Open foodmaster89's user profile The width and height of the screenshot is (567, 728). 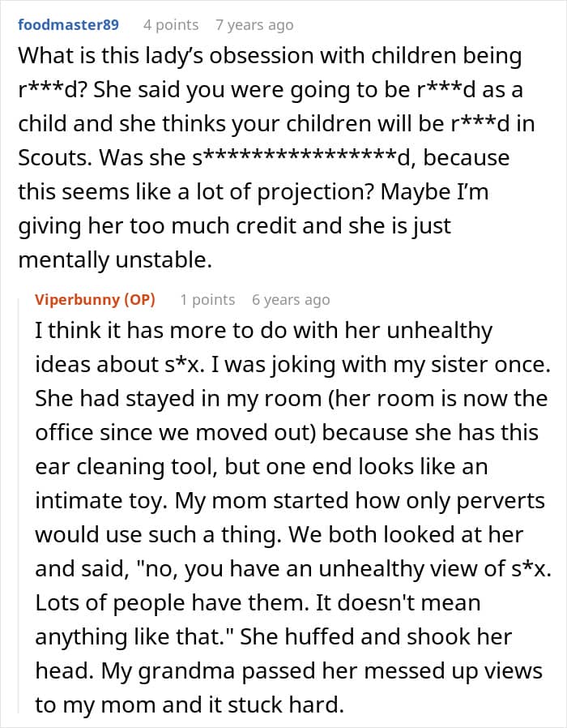coord(68,24)
